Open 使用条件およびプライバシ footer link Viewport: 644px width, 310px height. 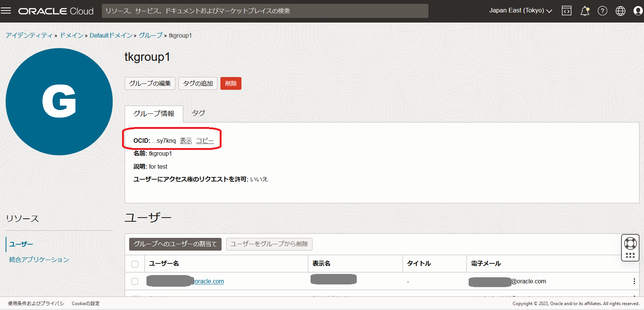pyautogui.click(x=36, y=304)
